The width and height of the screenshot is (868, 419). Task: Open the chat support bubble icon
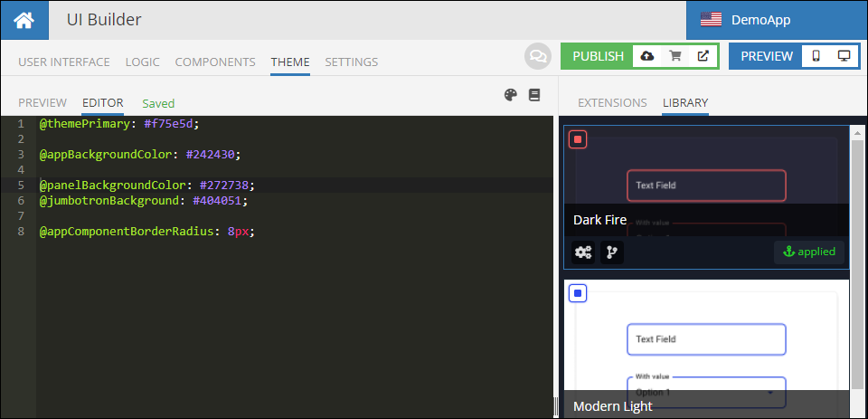(538, 56)
